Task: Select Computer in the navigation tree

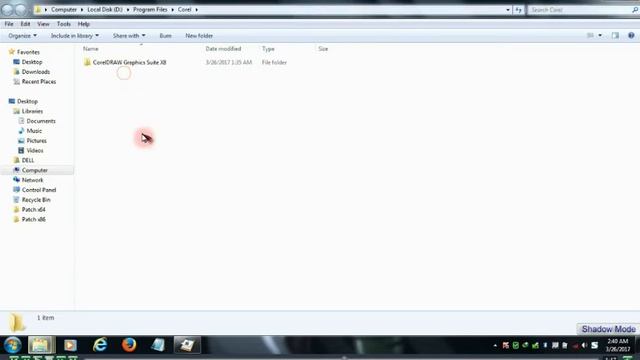Action: (35, 170)
